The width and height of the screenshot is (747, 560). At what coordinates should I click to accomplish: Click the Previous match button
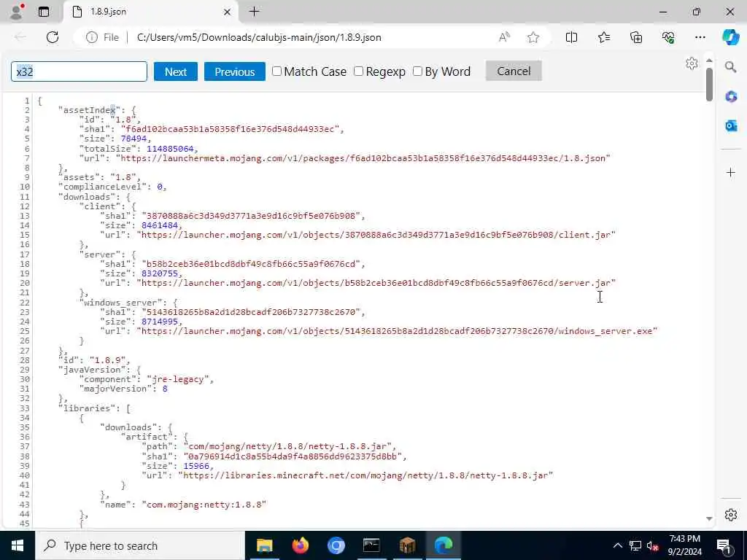234,71
